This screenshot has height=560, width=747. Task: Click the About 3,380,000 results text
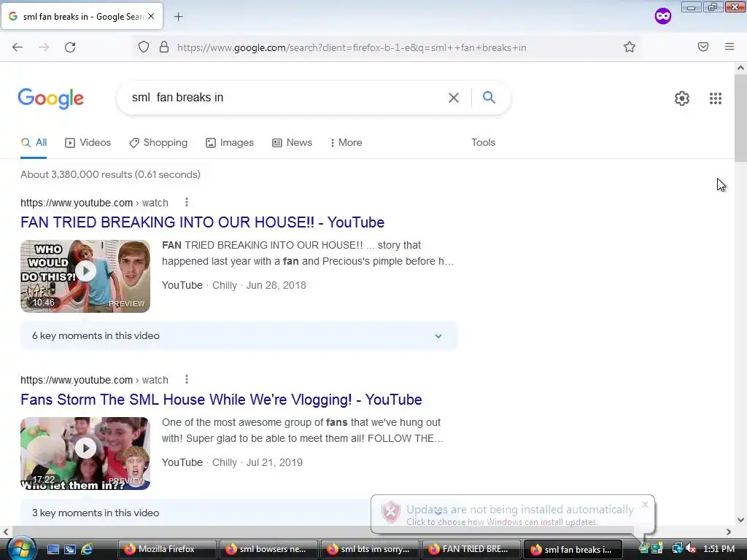pos(111,174)
